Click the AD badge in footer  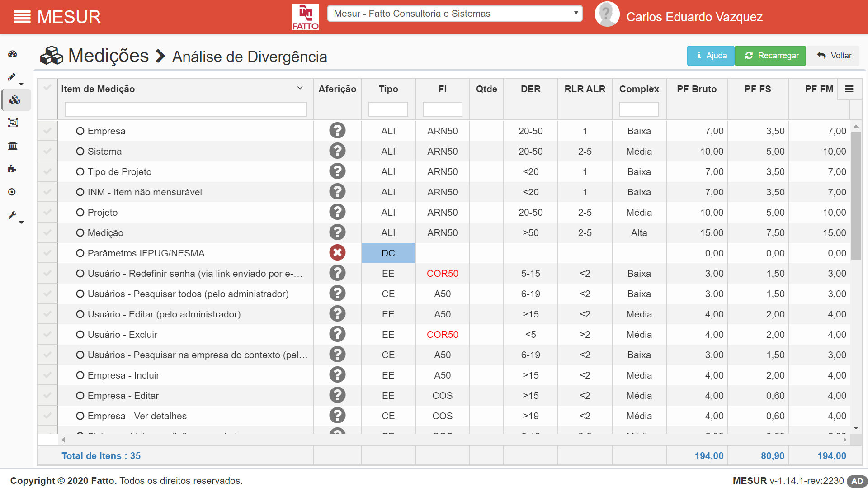pos(857,481)
